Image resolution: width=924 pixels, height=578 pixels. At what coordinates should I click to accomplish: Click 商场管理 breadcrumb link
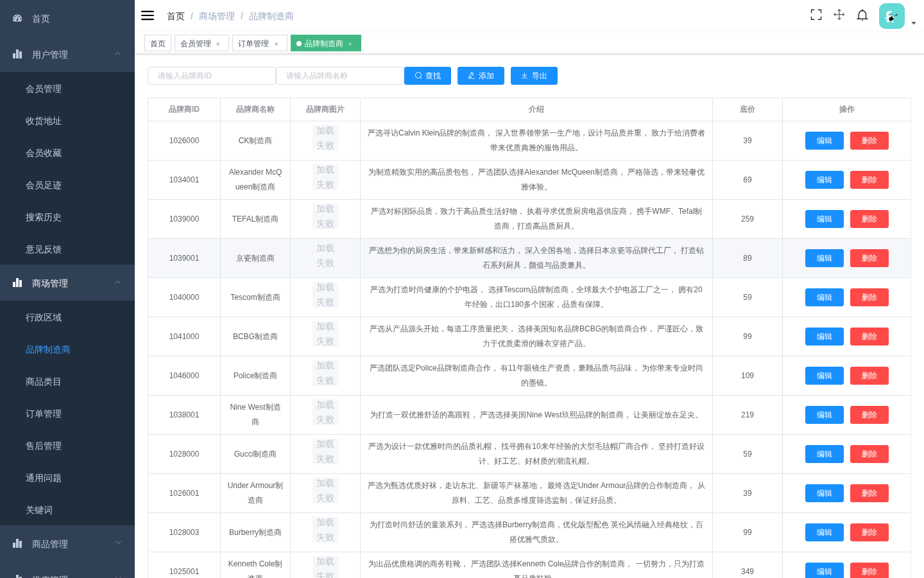click(x=217, y=16)
